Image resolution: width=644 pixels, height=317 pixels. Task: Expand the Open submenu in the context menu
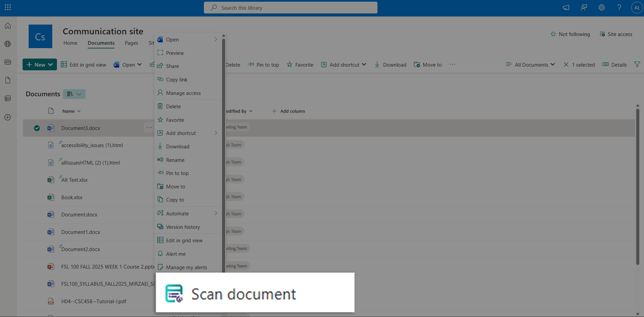[x=188, y=39]
